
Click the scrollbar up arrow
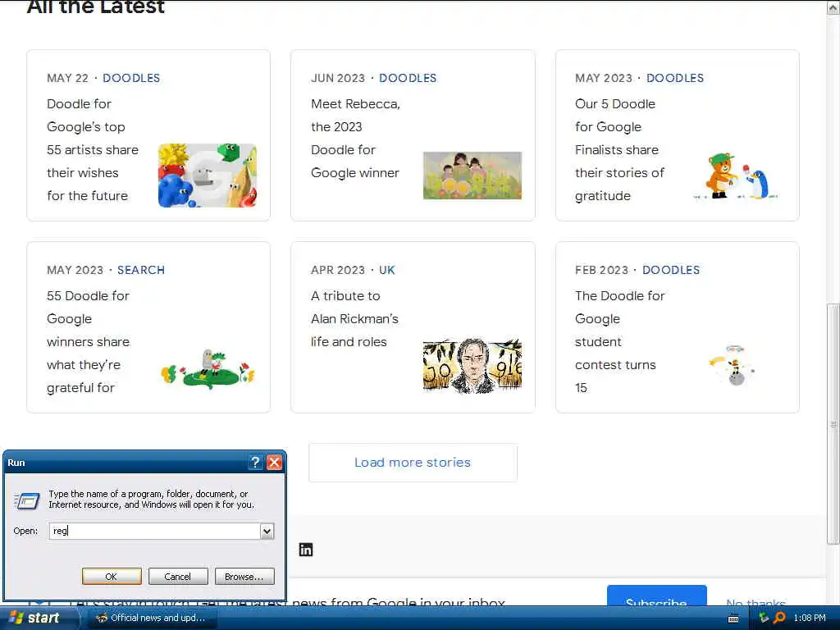click(833, 8)
